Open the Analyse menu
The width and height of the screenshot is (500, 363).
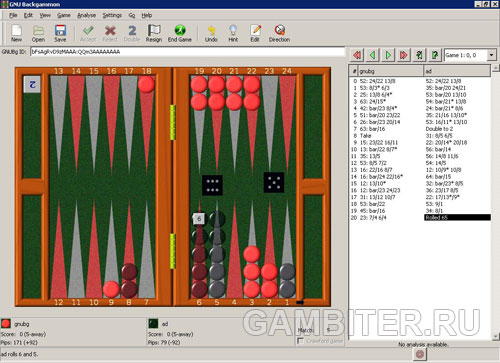tap(86, 15)
